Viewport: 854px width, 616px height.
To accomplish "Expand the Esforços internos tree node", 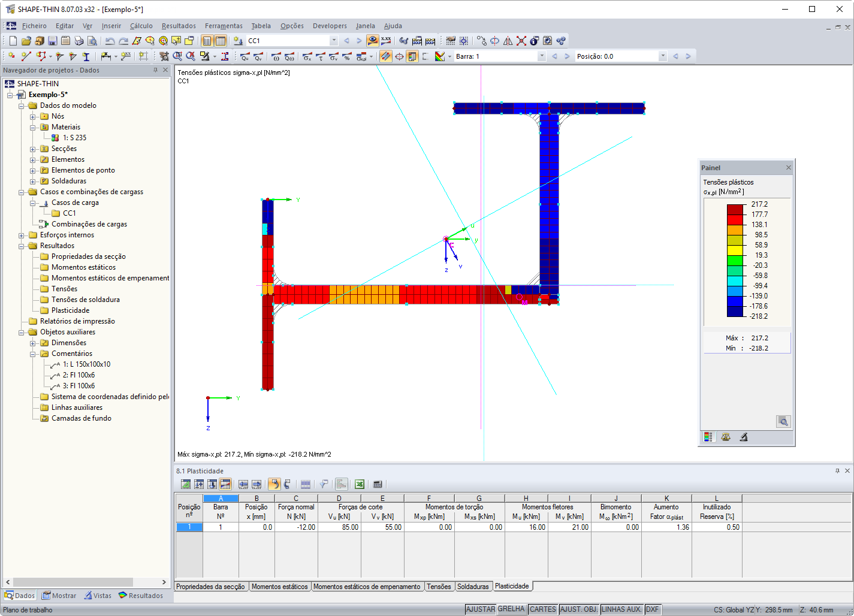I will point(21,235).
